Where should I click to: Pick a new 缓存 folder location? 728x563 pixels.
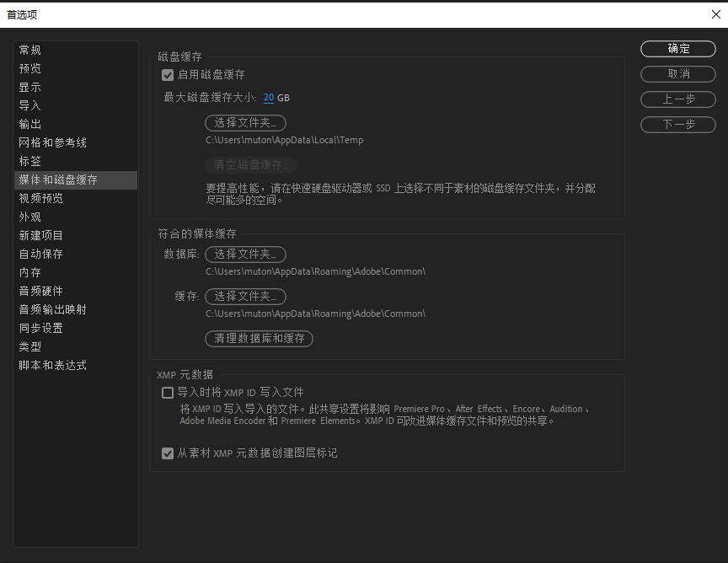245,297
